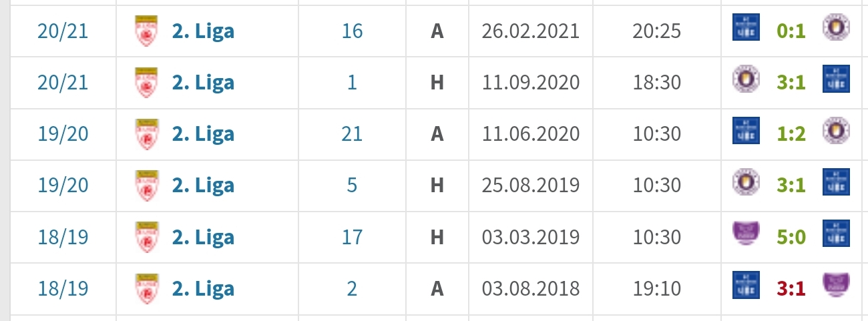Screen dimensions: 868x321
Task: Click the 2. Liga logo in the 03.08.2018 row
Action: [146, 289]
